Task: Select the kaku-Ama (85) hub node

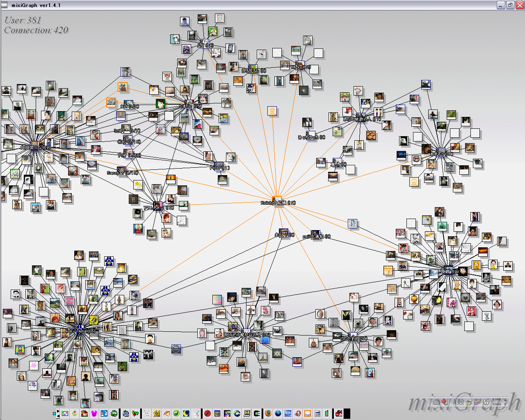Action: click(80, 329)
